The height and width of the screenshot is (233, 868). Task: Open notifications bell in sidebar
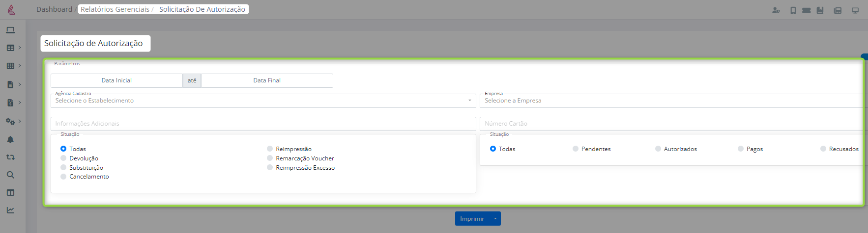(x=10, y=139)
